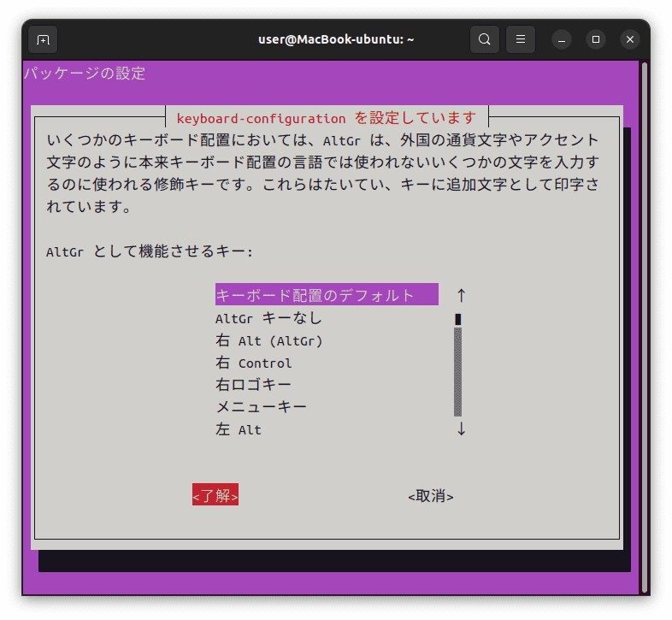Screen dimensions: 672x620
Task: Click the パッケージの設定 heading
Action: (85, 74)
